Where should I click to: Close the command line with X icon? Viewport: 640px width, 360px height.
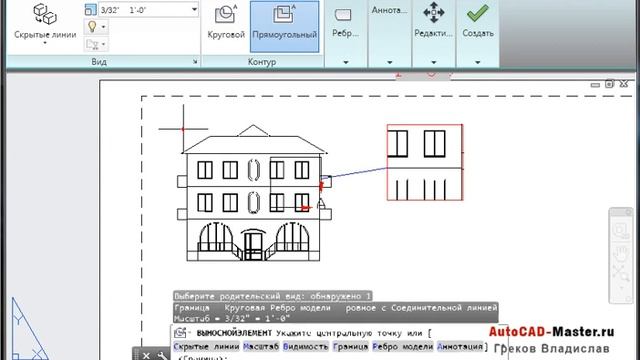pos(146,356)
